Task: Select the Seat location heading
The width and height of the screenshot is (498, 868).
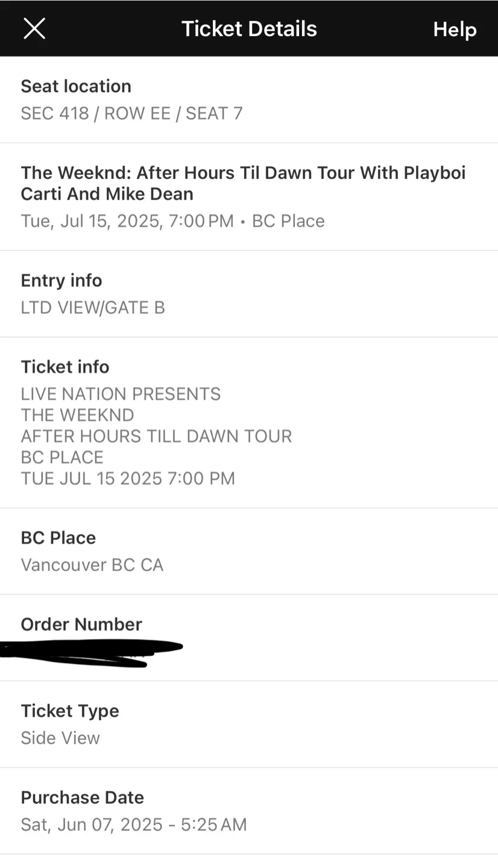Action: coord(76,86)
